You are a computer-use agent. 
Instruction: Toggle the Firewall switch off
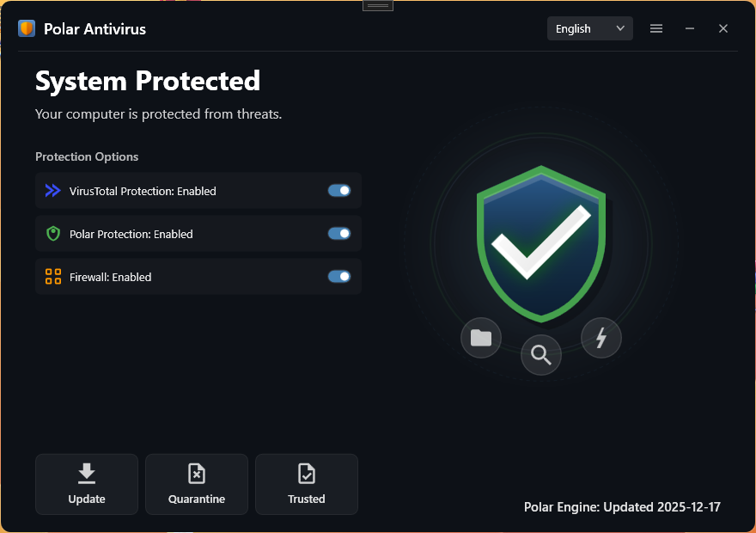339,277
